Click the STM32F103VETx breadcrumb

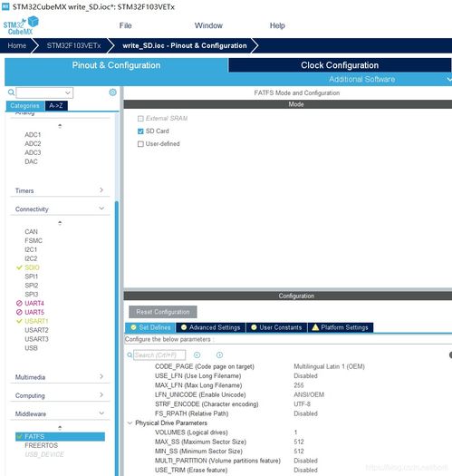pos(73,45)
